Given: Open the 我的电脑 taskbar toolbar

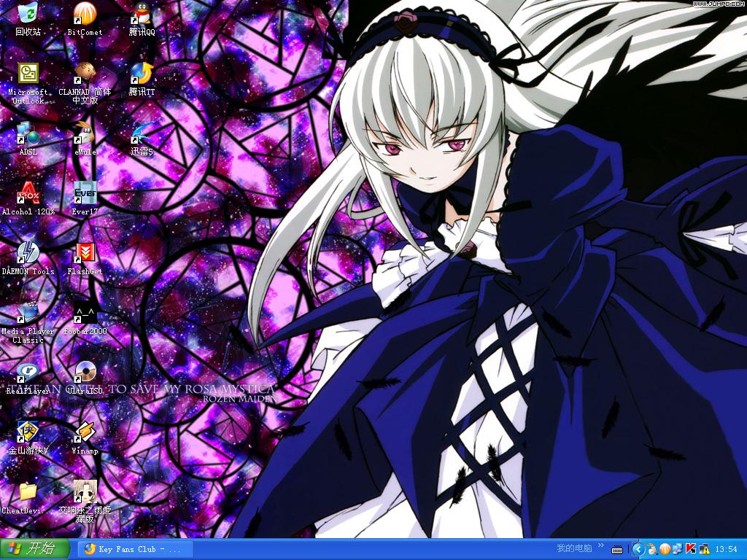Looking at the screenshot, I should 574,548.
